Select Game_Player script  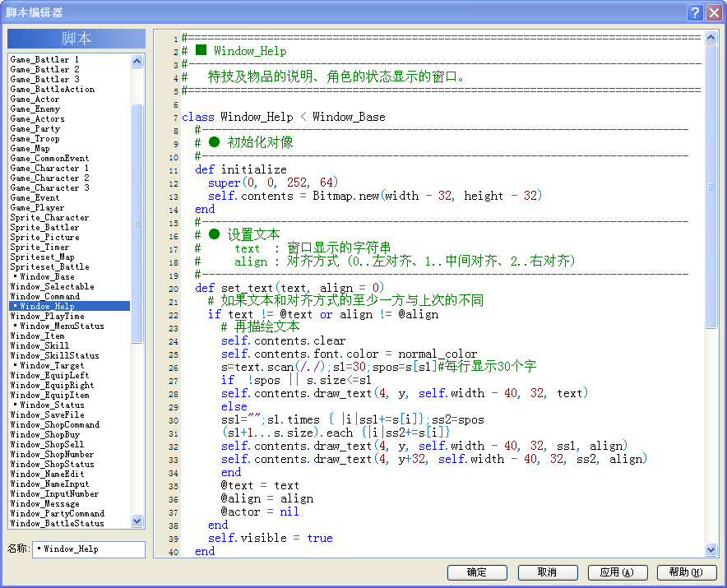pos(70,207)
